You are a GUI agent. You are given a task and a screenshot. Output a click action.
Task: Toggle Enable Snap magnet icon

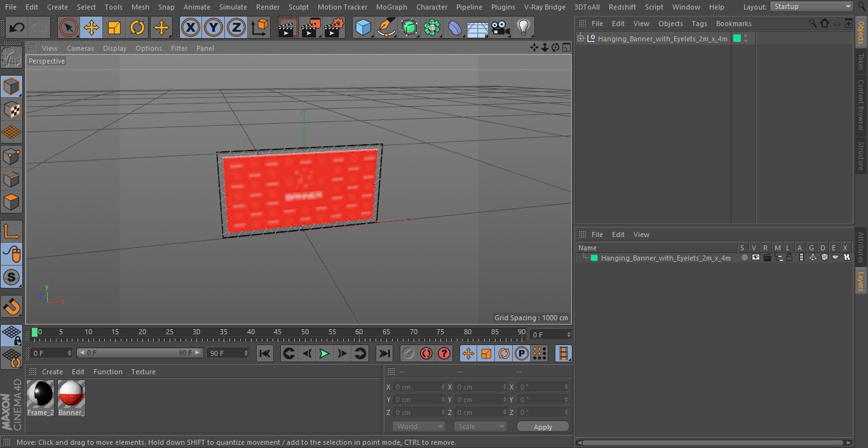pos(11,307)
